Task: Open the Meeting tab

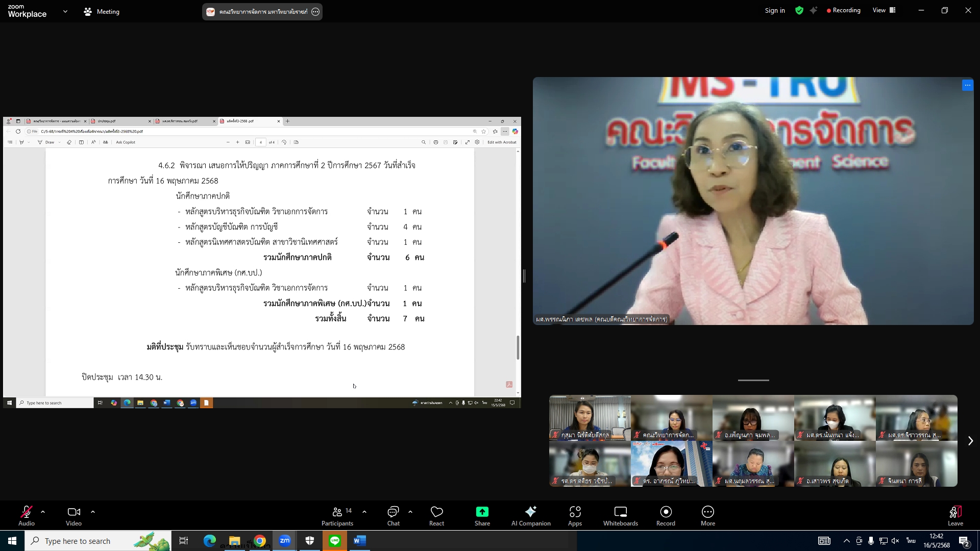Action: click(102, 11)
